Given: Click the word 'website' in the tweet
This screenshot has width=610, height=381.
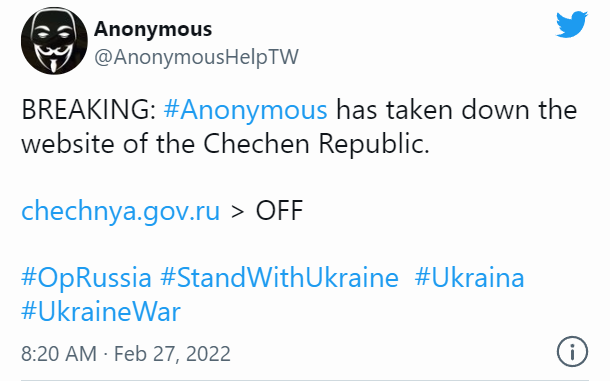Looking at the screenshot, I should 68,144.
